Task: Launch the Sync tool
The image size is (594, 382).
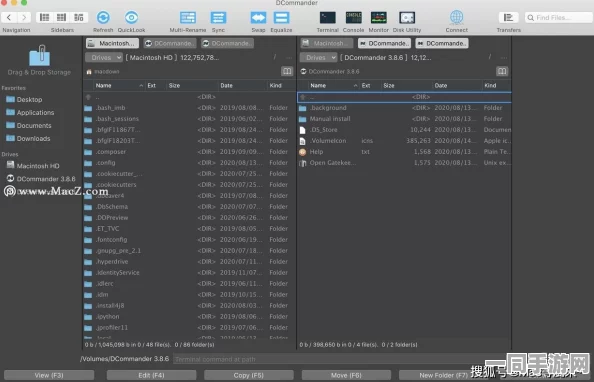Action: coord(218,17)
